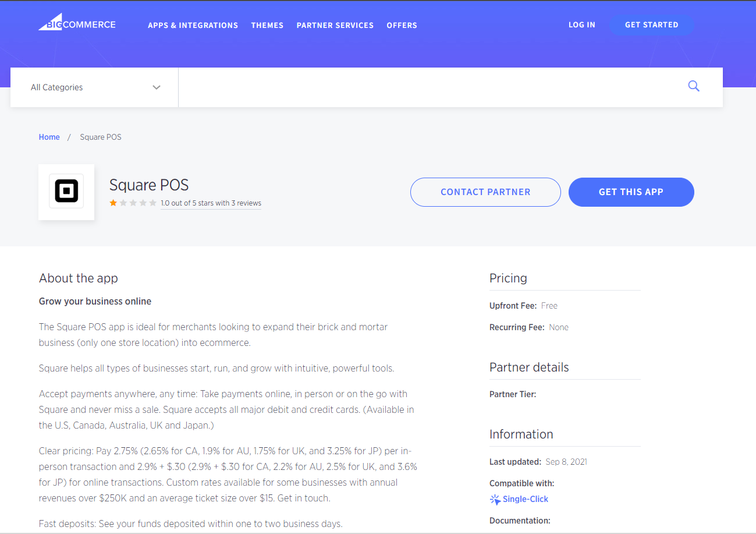Click the Square POS app logo
Image resolution: width=756 pixels, height=534 pixels.
(66, 192)
